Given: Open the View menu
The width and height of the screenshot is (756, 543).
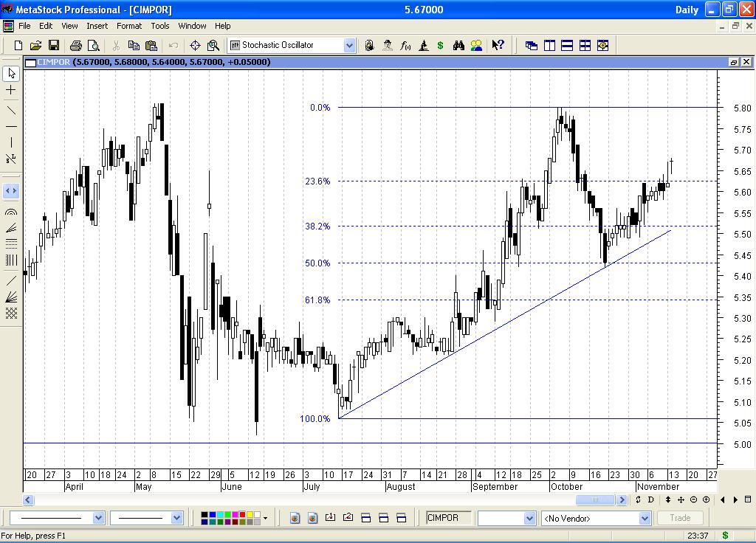Looking at the screenshot, I should point(69,26).
